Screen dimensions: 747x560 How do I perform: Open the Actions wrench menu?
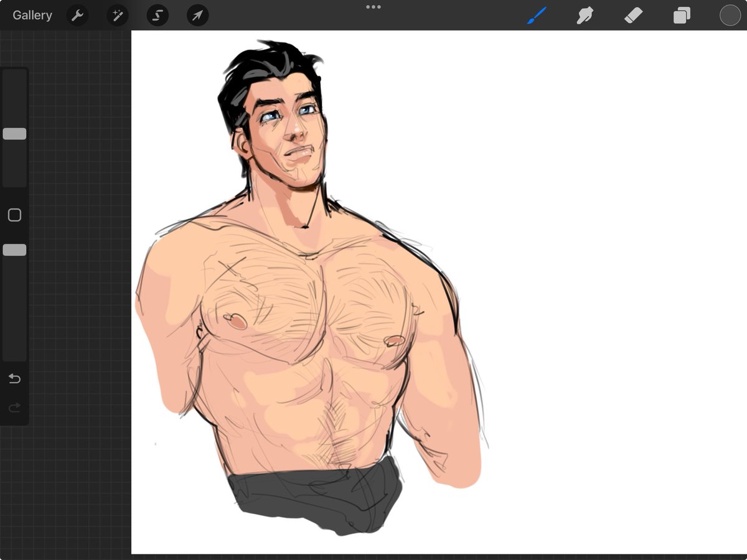pos(78,16)
